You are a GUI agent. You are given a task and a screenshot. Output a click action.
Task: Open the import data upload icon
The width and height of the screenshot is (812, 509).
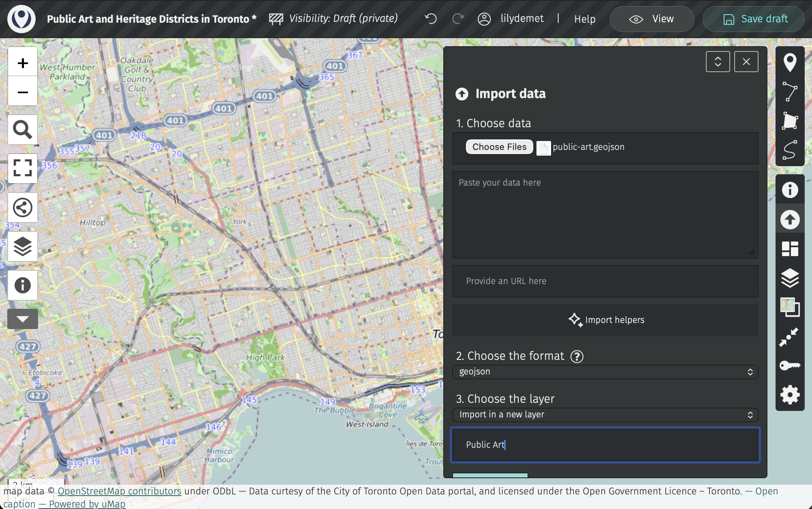(790, 220)
